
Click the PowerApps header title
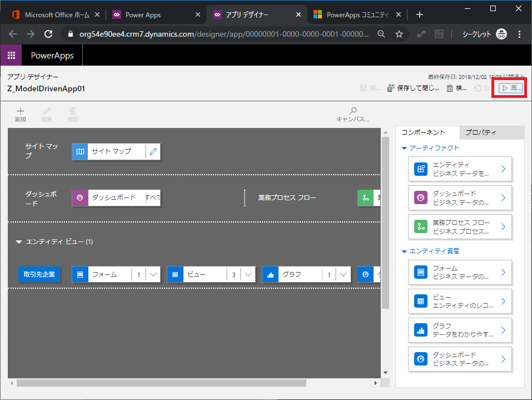(x=52, y=55)
